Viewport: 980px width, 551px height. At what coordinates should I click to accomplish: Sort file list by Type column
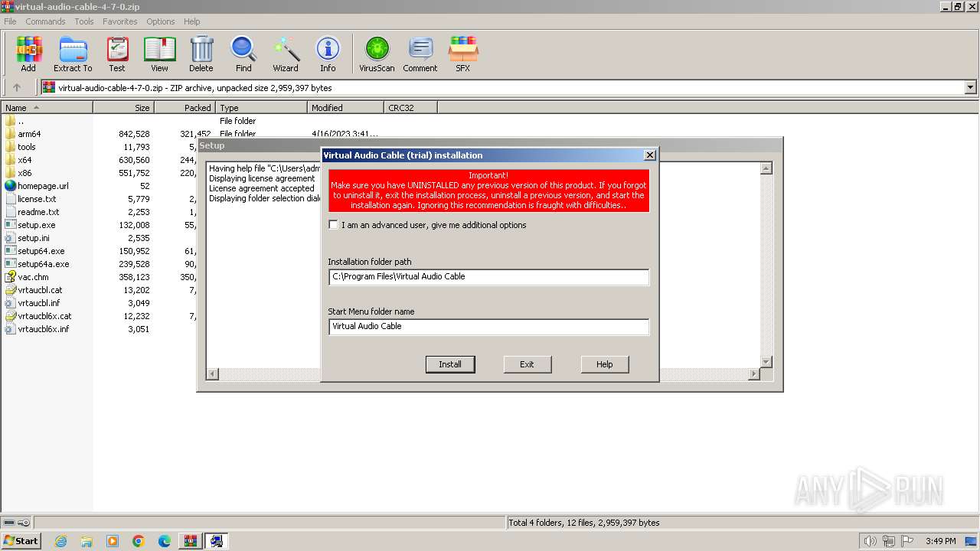point(261,108)
